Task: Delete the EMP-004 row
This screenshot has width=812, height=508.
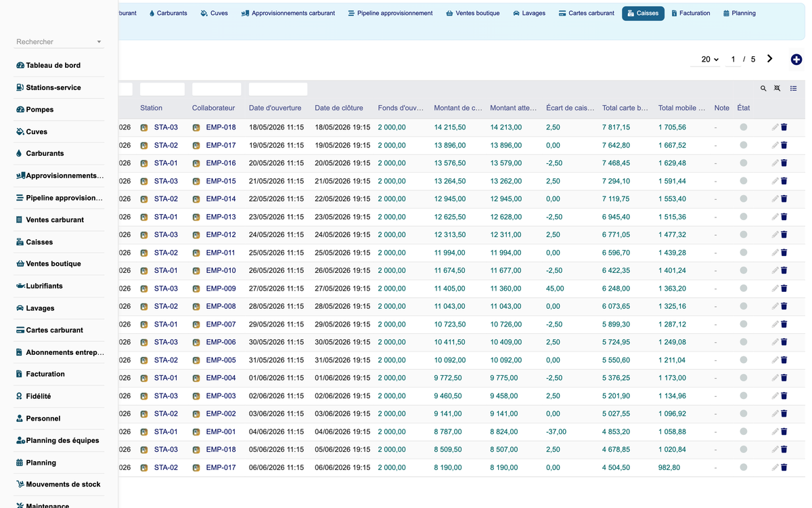Action: pyautogui.click(x=784, y=378)
